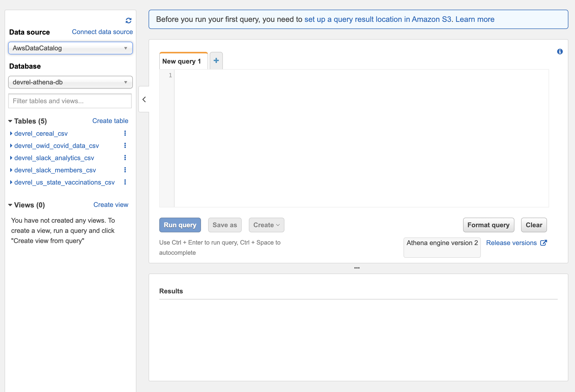Click the Filter tables and views field
The width and height of the screenshot is (575, 392).
point(70,101)
